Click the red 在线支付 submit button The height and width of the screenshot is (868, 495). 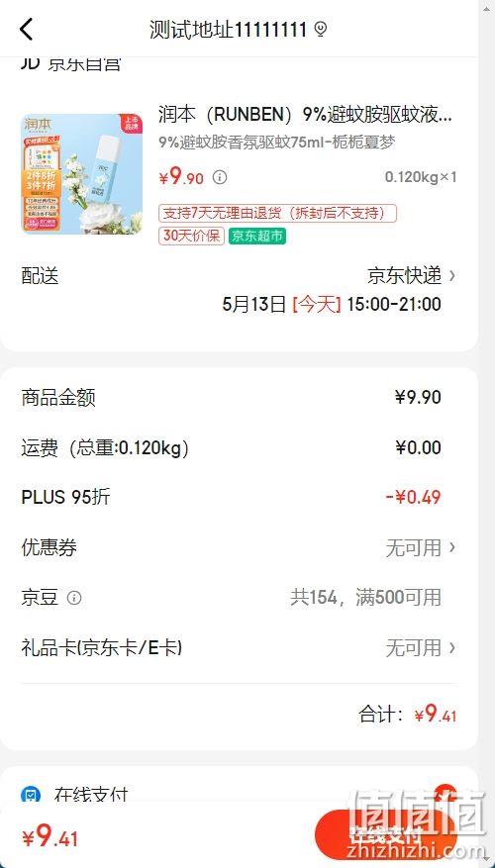(386, 835)
